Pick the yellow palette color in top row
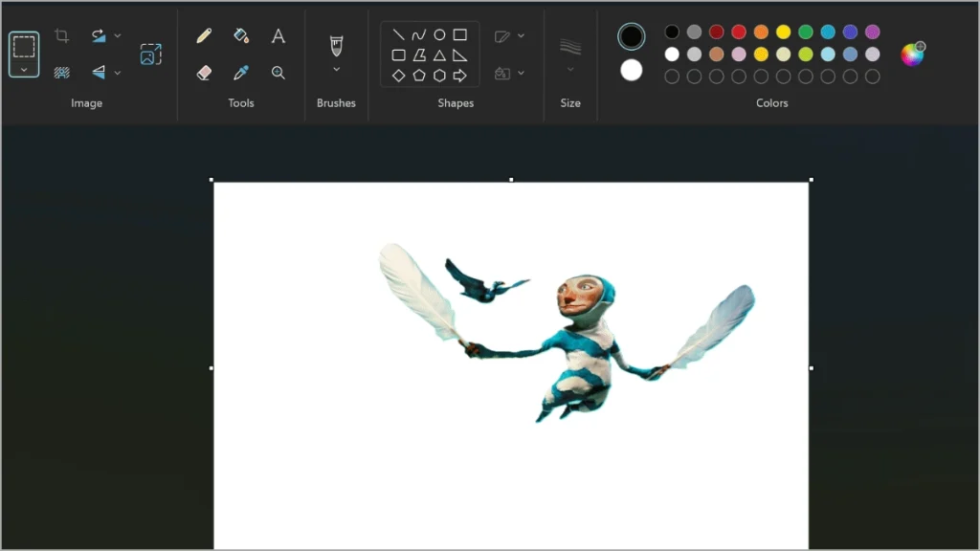 (783, 32)
